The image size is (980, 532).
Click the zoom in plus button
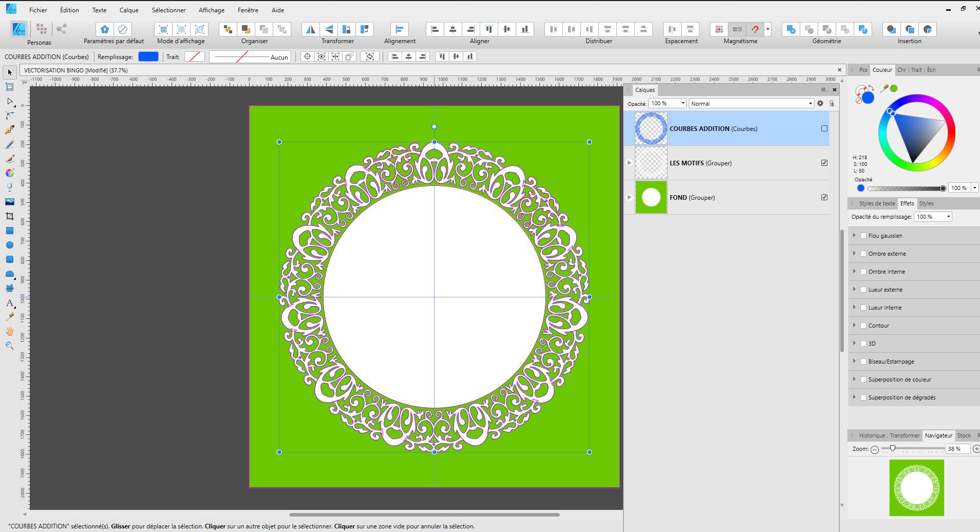pyautogui.click(x=976, y=449)
